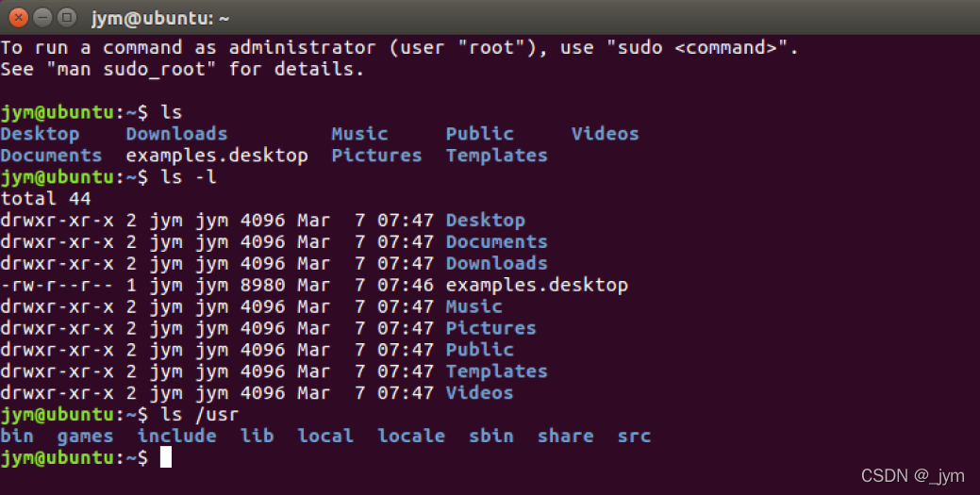The image size is (980, 495).
Task: Close the jym@ubuntu terminal window
Action: tap(19, 18)
